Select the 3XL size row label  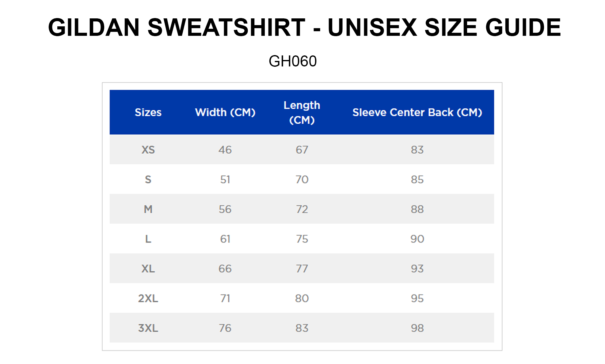(x=148, y=328)
